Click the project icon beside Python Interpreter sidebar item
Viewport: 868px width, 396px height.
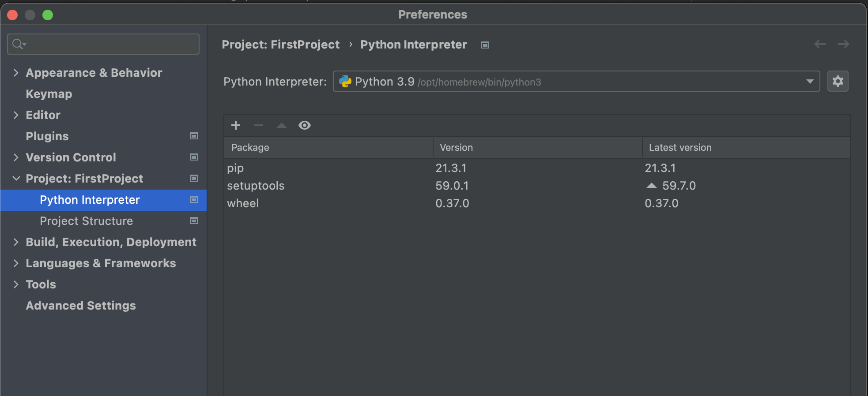pyautogui.click(x=194, y=200)
